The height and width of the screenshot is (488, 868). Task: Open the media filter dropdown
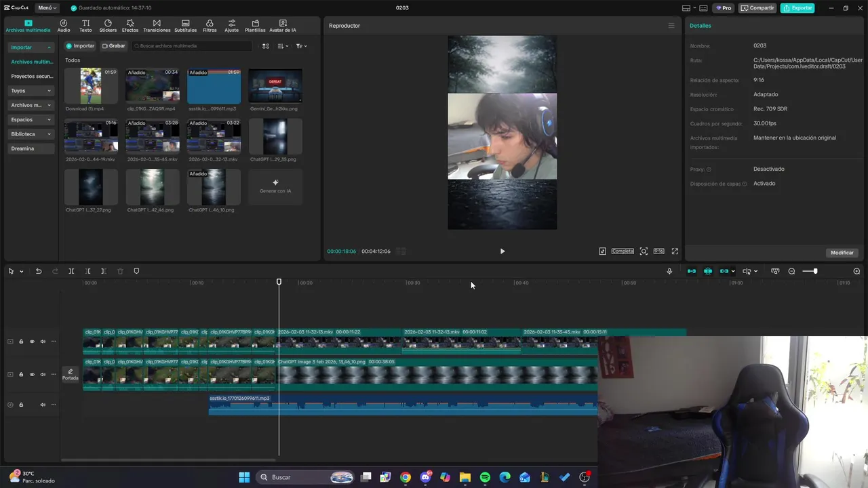coord(302,46)
